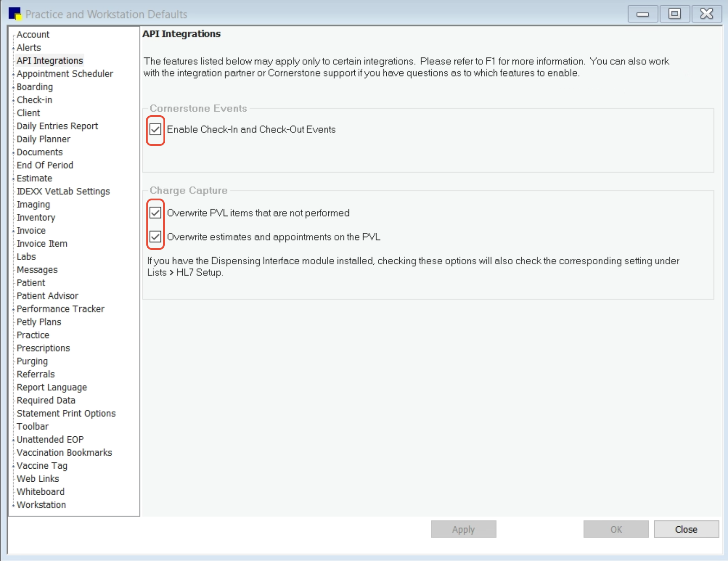Select Inventory in the tree
This screenshot has width=728, height=561.
tap(36, 217)
